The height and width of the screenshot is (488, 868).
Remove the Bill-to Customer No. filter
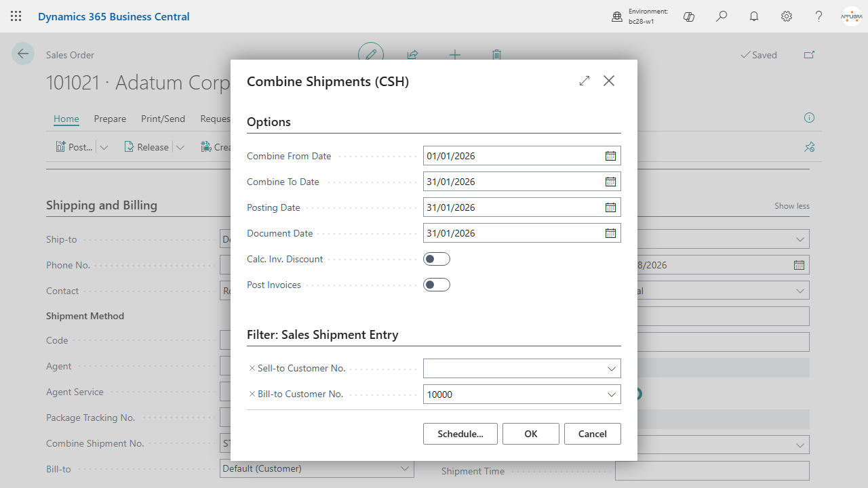pyautogui.click(x=252, y=394)
